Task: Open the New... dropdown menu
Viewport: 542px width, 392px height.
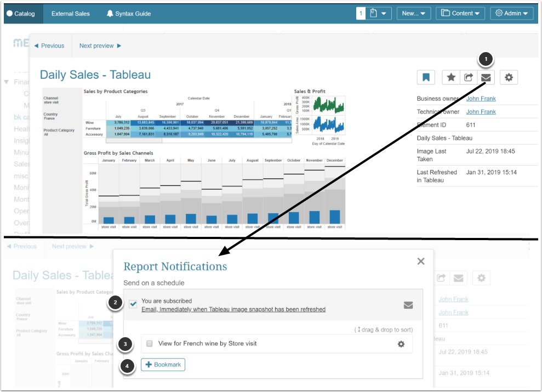Action: (x=413, y=13)
